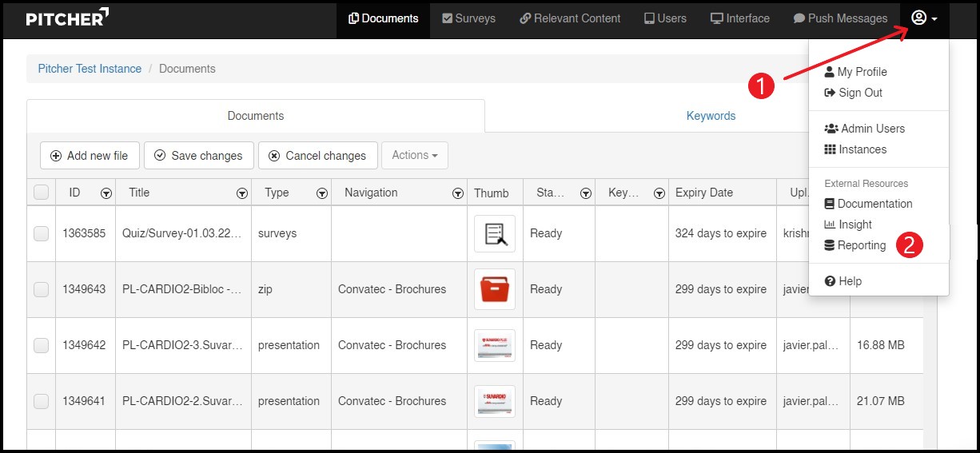Open the user account menu icon
This screenshot has height=453, width=980.
click(x=924, y=18)
